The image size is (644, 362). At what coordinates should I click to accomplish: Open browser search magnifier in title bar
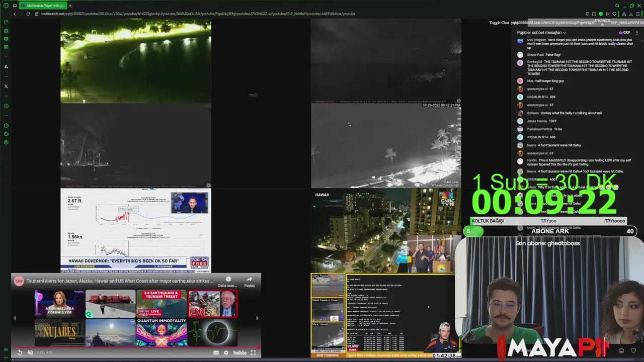[617, 6]
